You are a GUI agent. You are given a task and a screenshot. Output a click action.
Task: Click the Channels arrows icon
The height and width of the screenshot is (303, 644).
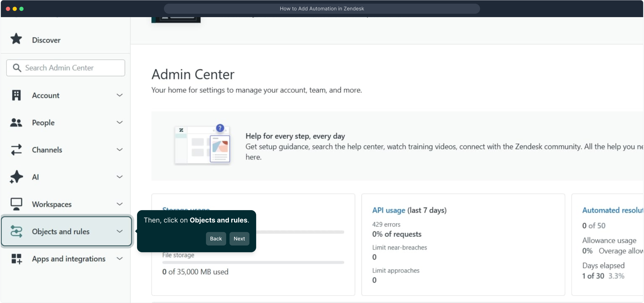pos(16,150)
